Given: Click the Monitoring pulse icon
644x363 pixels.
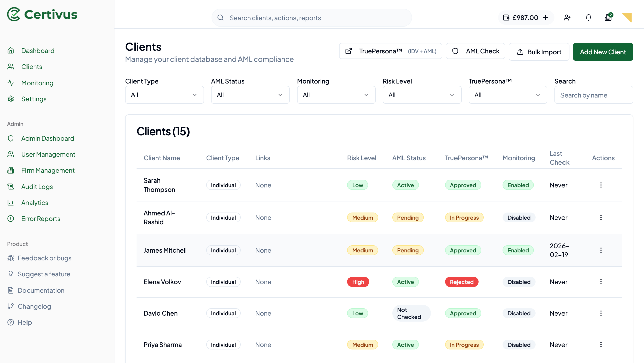Looking at the screenshot, I should 11,83.
